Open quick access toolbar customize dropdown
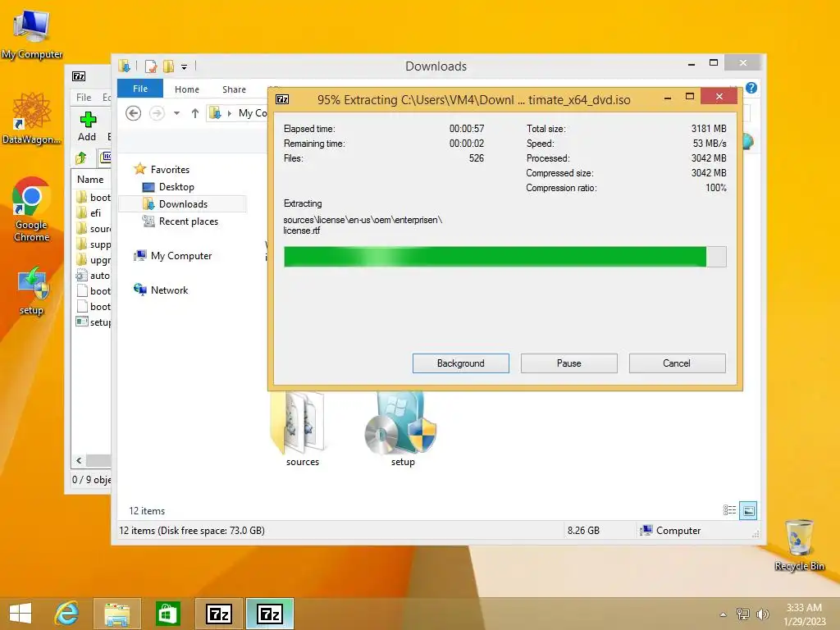840x630 pixels. coord(184,67)
